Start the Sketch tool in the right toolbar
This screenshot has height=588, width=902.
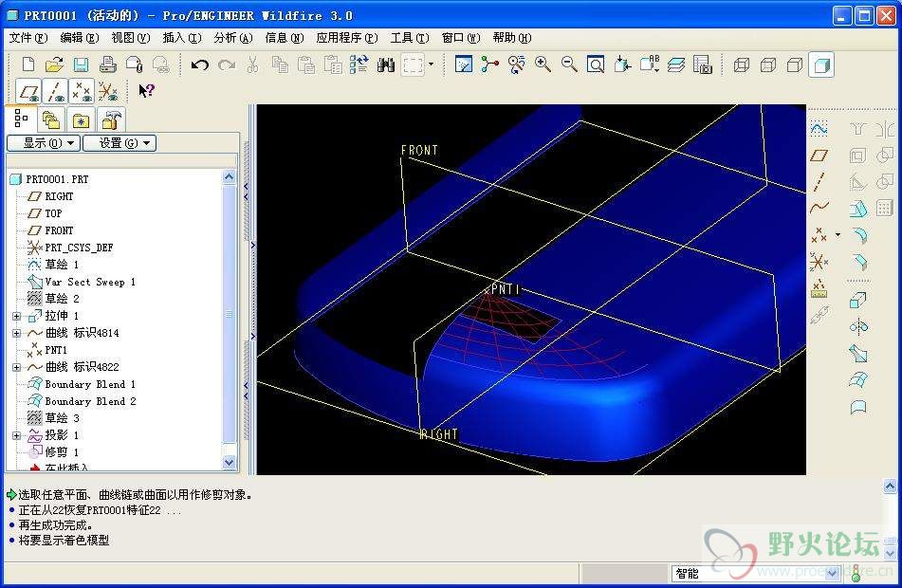pos(819,128)
